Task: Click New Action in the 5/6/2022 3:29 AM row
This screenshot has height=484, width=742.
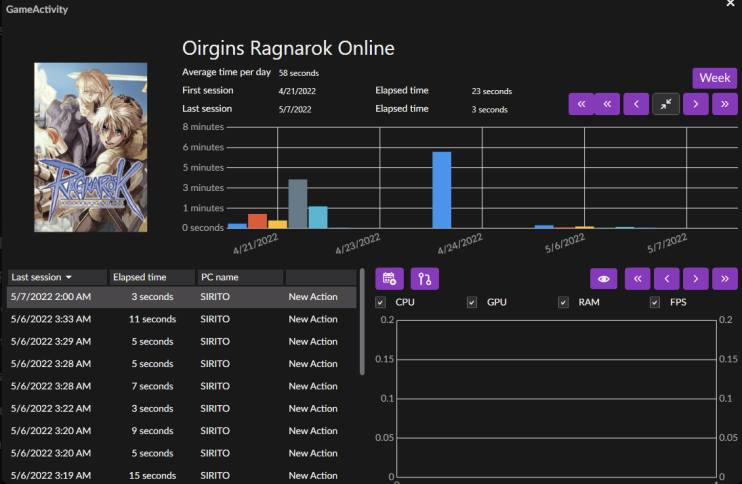Action: [x=313, y=341]
